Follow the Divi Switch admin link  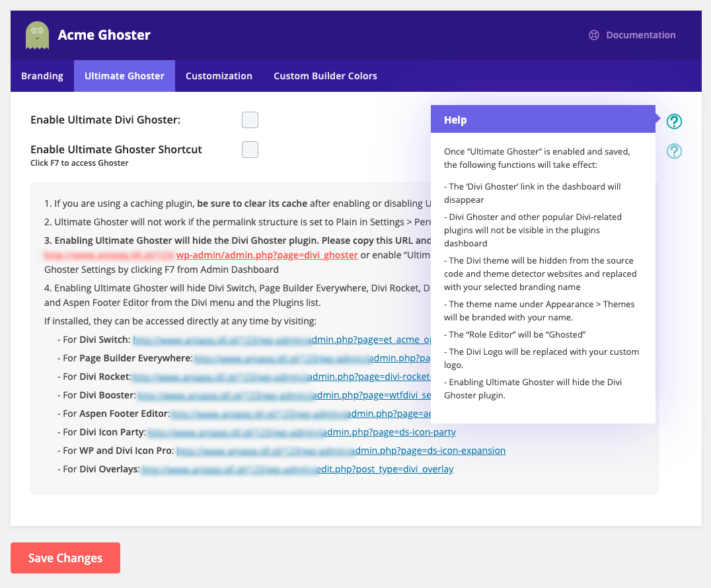pos(281,340)
